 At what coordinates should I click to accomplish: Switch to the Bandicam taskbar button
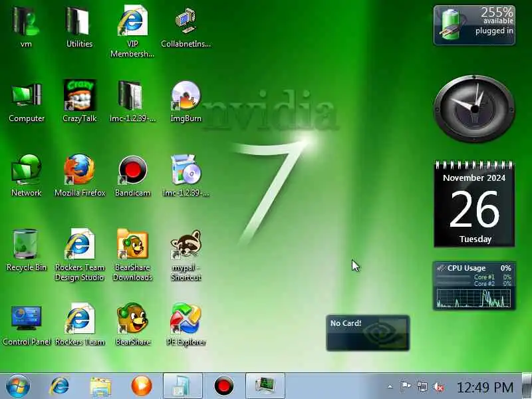(x=224, y=386)
